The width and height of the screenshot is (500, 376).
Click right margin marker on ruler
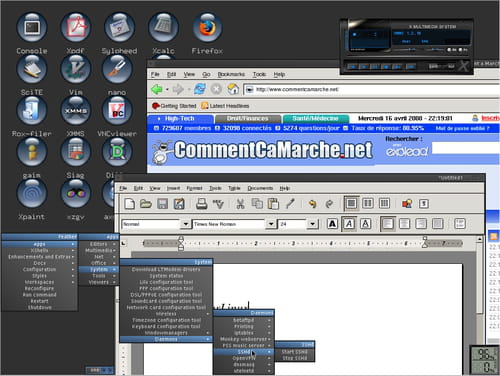pyautogui.click(x=425, y=243)
